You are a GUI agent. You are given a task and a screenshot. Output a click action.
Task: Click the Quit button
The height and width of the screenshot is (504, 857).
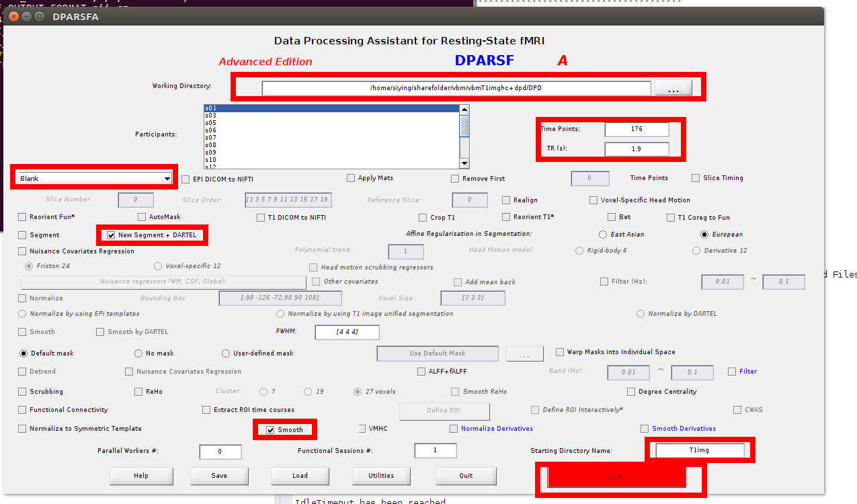[x=466, y=476]
